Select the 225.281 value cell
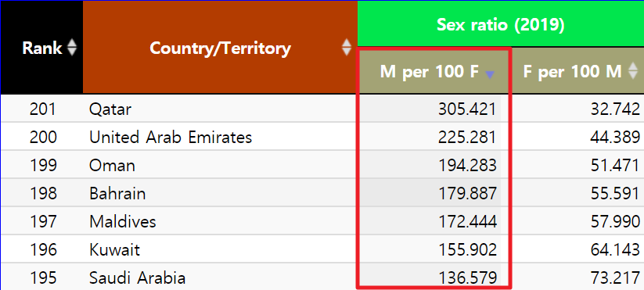This screenshot has width=644, height=290. point(434,137)
